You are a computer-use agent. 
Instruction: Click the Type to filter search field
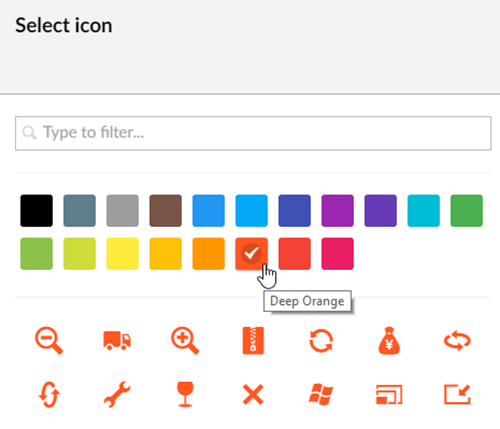[x=253, y=133]
